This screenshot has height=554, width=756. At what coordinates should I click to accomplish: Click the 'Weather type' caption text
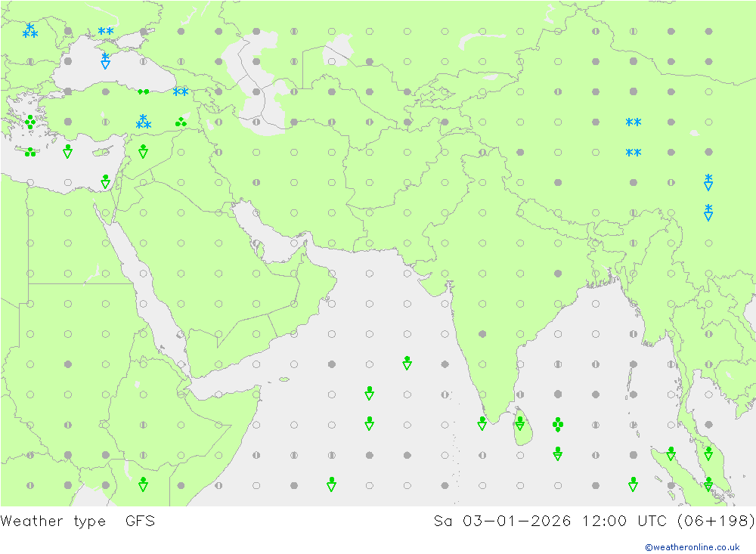click(x=53, y=522)
